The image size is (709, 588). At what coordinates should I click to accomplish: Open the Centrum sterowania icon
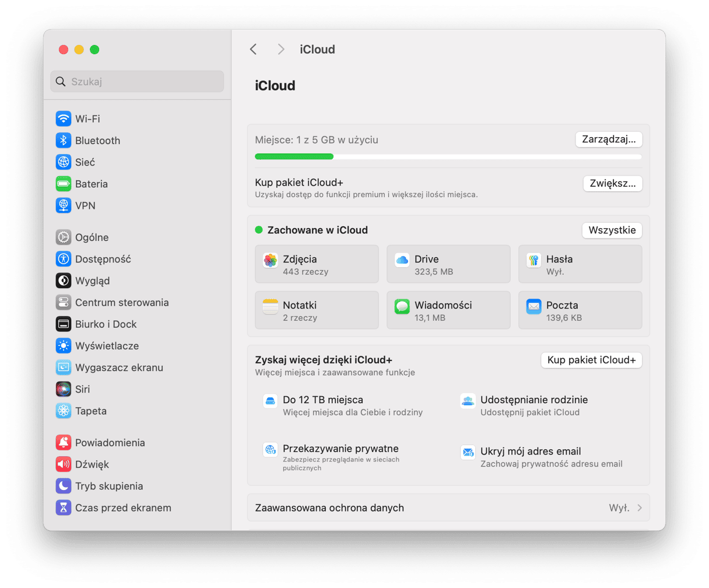(64, 302)
